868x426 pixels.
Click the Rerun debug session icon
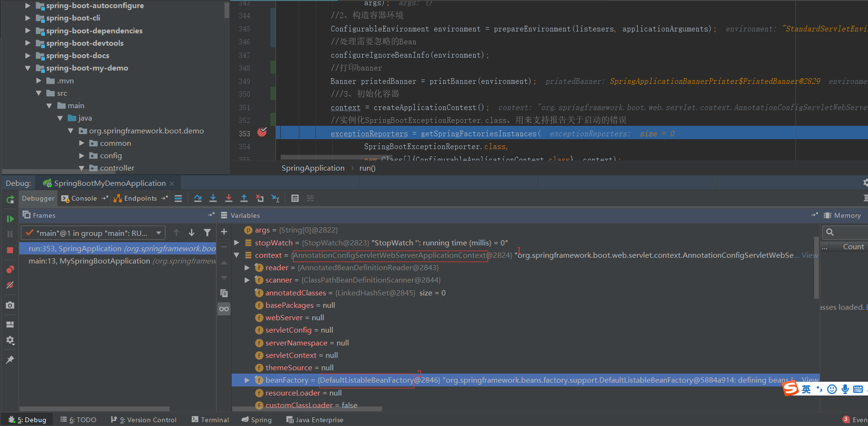pyautogui.click(x=10, y=200)
